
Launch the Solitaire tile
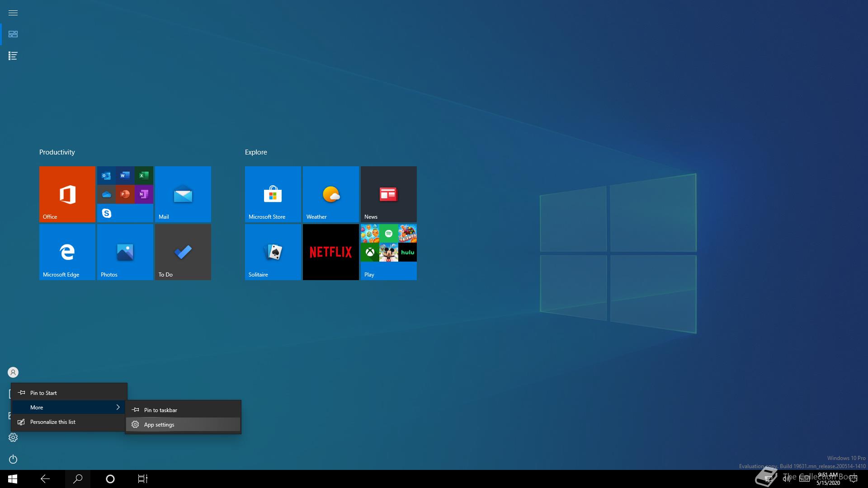[273, 252]
